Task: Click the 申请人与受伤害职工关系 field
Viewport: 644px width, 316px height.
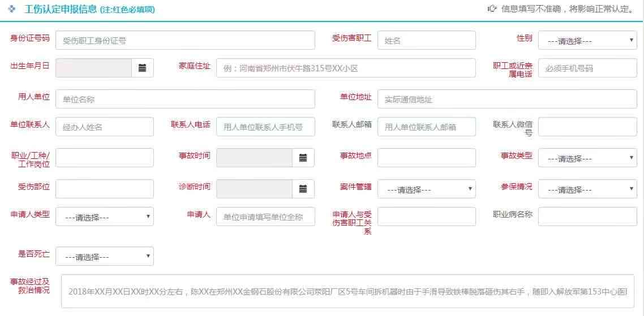Action: pos(427,217)
